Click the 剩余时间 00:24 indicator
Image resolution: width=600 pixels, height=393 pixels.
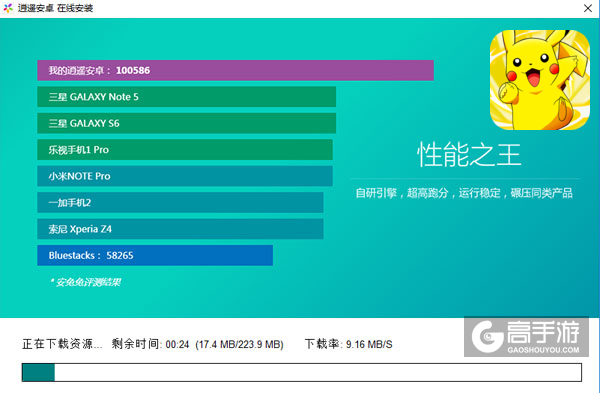(x=150, y=344)
